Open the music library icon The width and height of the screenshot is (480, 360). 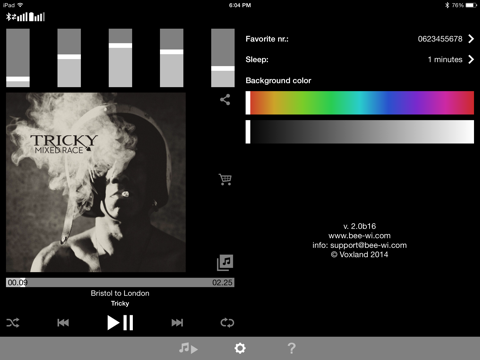225,263
